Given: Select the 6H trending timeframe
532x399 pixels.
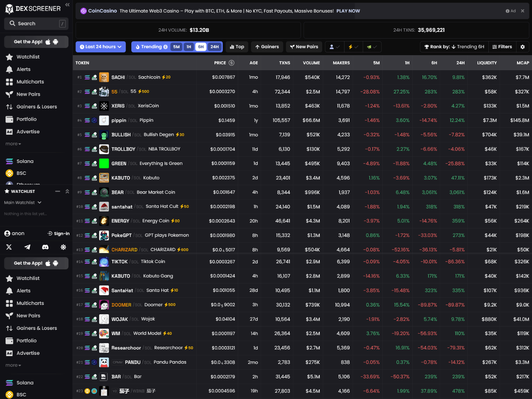Looking at the screenshot, I should [x=201, y=47].
